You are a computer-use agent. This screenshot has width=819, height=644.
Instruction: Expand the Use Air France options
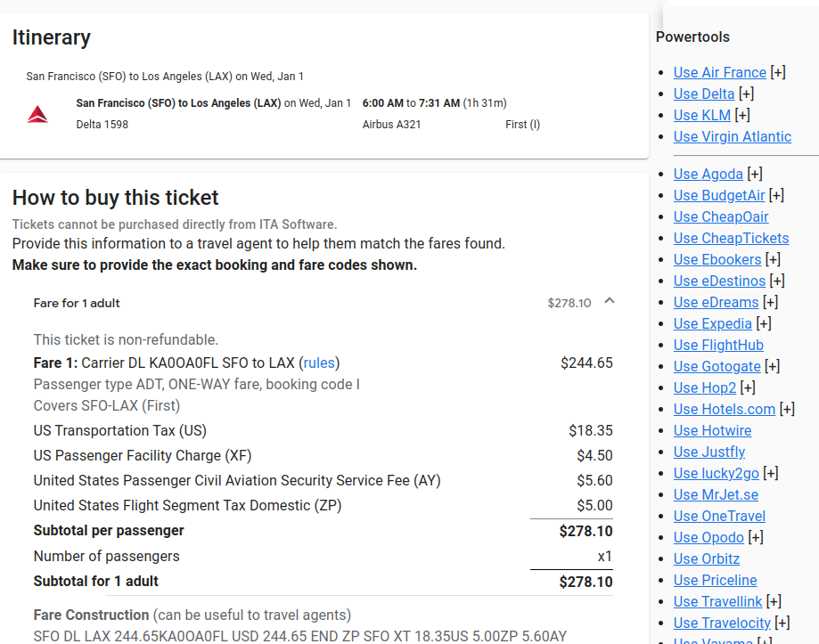779,72
